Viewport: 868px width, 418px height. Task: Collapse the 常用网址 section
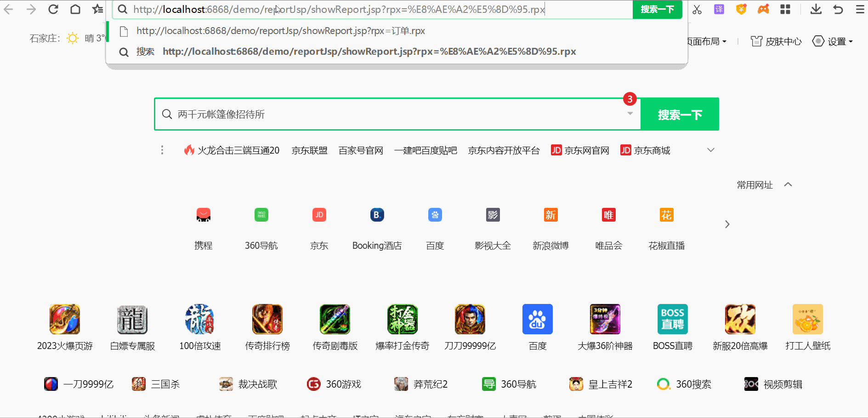(x=788, y=184)
